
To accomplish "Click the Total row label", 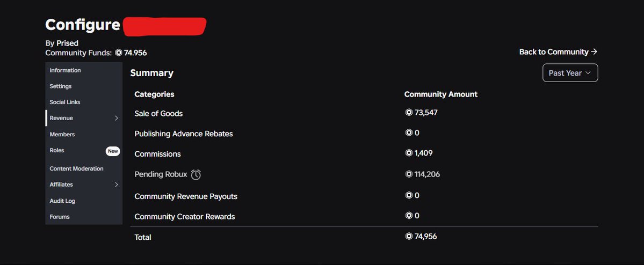I will 143,237.
